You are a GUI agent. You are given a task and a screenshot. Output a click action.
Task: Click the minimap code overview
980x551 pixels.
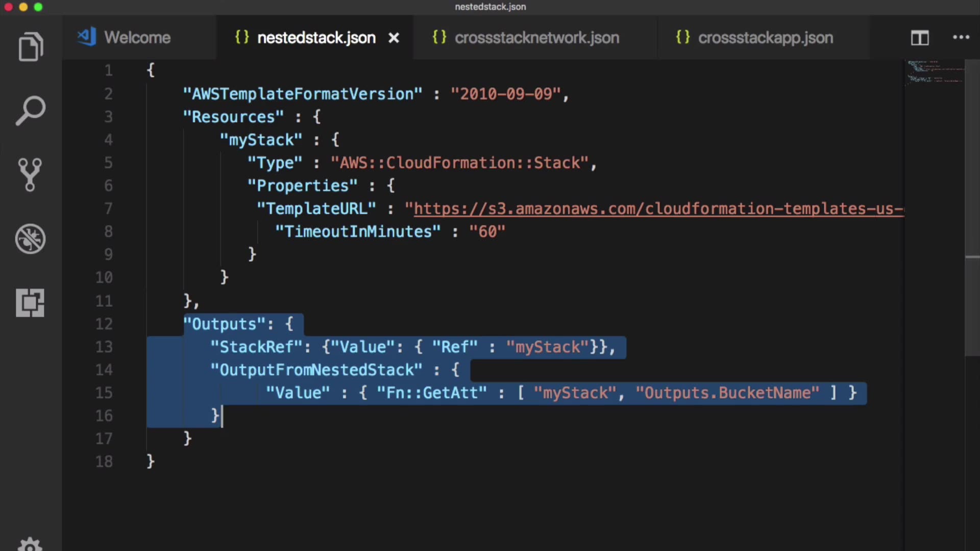pos(935,72)
